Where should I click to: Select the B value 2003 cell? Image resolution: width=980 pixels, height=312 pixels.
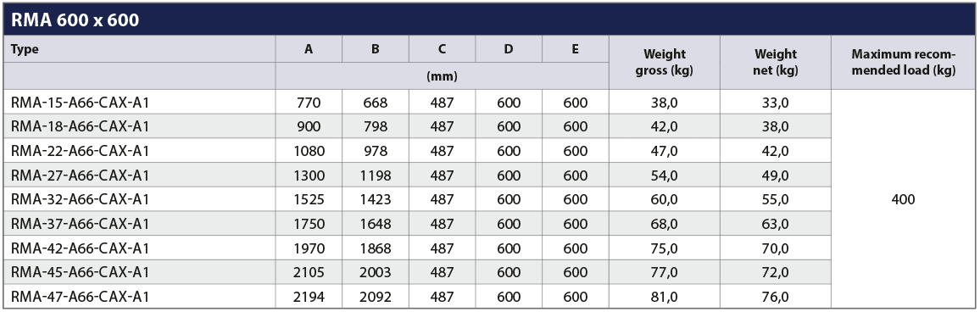375,273
